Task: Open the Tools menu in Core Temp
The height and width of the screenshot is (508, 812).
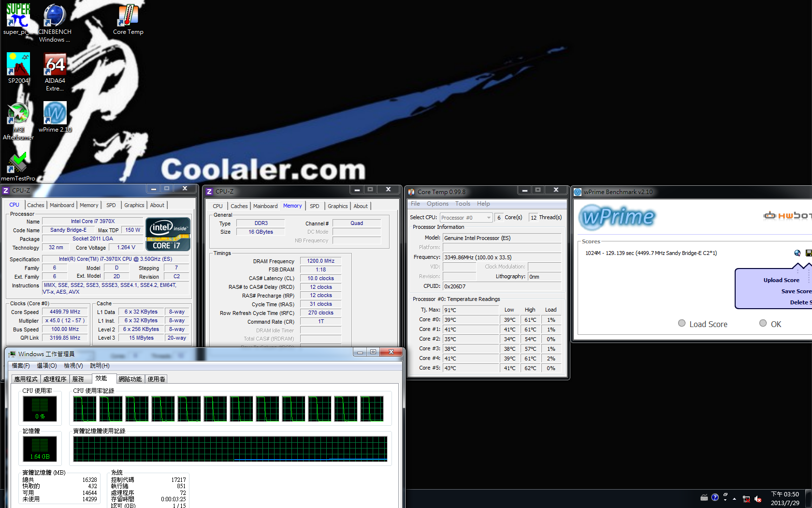Action: click(463, 204)
